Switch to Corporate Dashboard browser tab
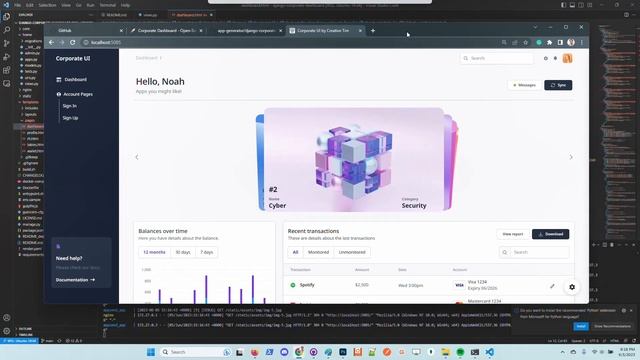The width and height of the screenshot is (640, 360). point(167,31)
